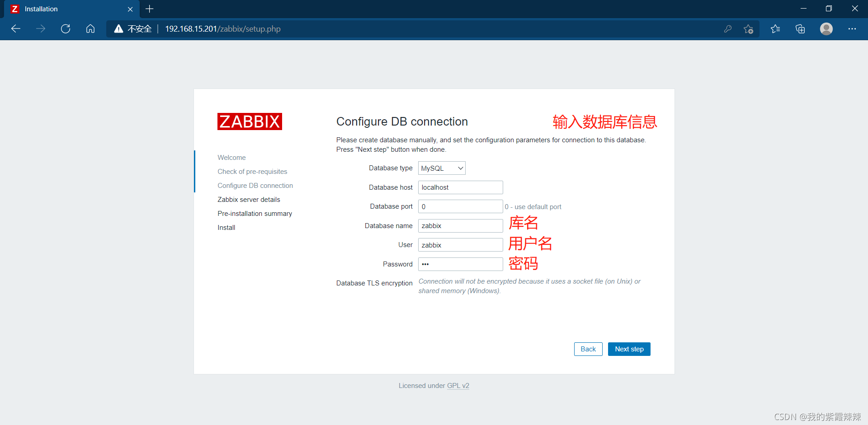Go back using browser back arrow

point(16,29)
